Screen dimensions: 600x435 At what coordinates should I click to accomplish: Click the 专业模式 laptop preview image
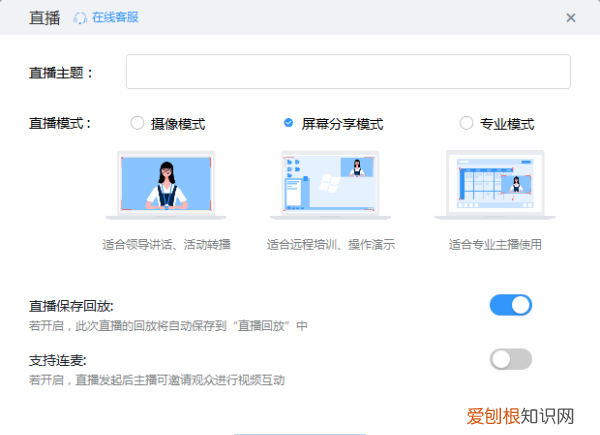point(495,185)
